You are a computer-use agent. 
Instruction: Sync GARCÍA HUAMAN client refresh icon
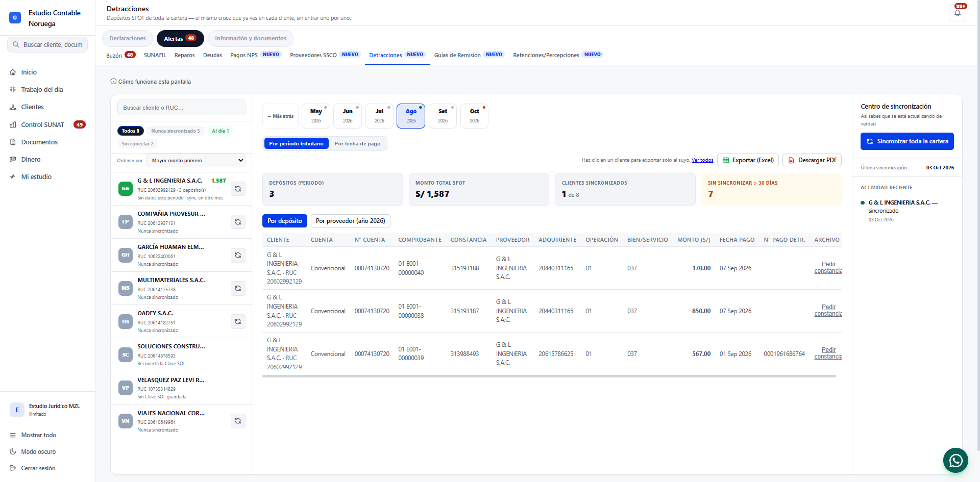point(238,255)
